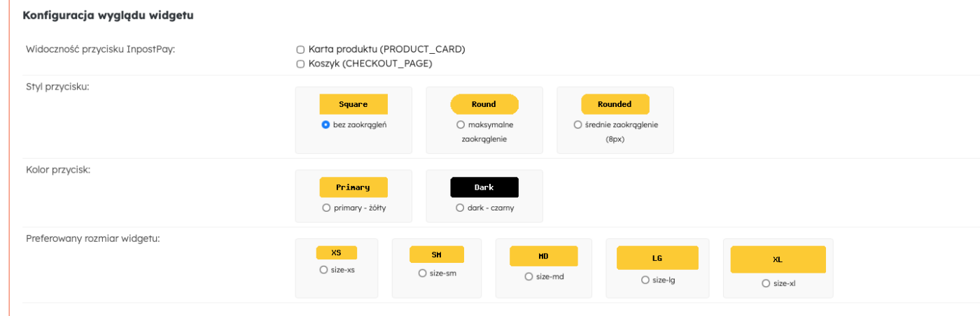Select the 'bez zaokrągleń' radio option
The height and width of the screenshot is (316, 980).
point(325,124)
